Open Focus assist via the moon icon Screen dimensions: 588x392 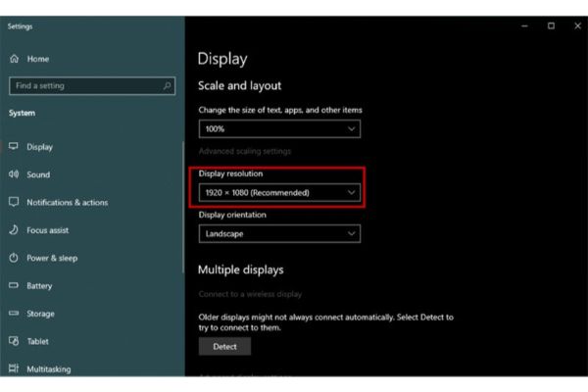point(14,229)
